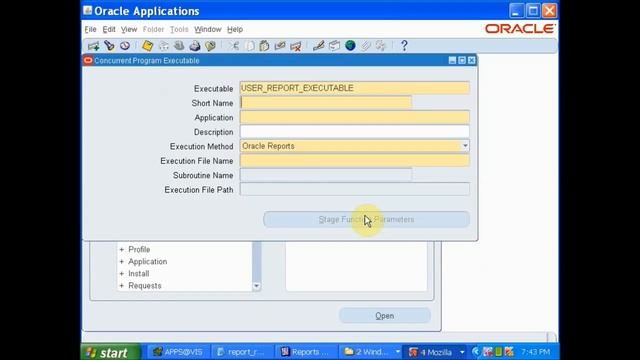Switch to report_r... taskbar item
The image size is (640, 360).
[x=241, y=352]
